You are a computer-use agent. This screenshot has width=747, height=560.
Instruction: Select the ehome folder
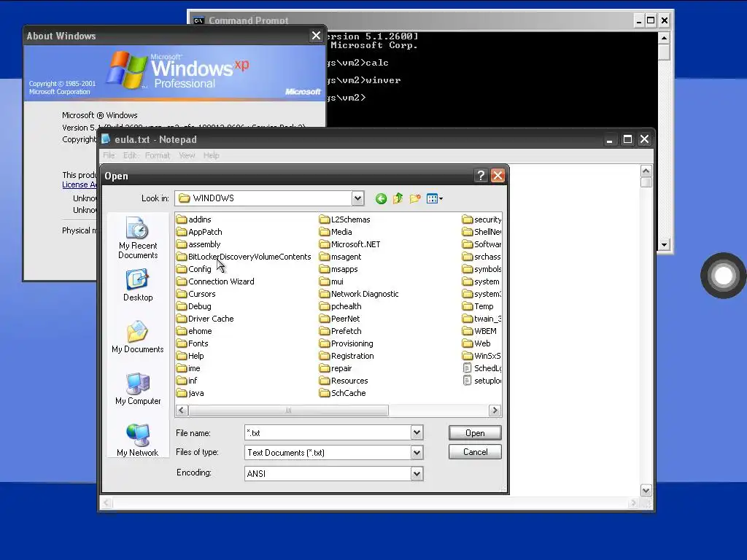[194, 331]
